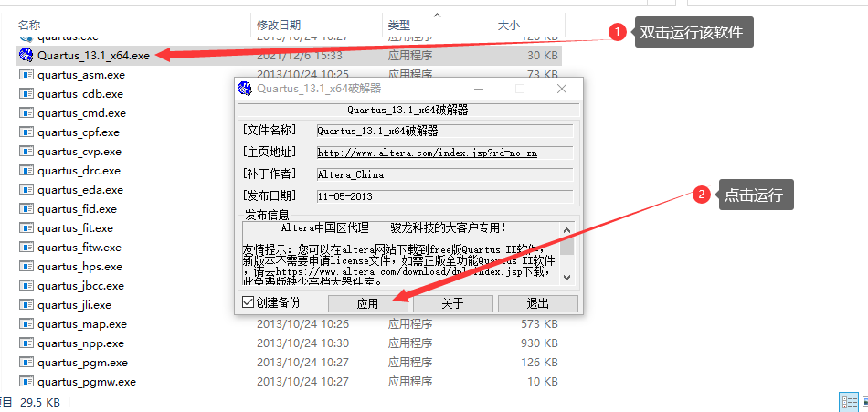
Task: Click the 30 KB size cell
Action: (x=543, y=56)
